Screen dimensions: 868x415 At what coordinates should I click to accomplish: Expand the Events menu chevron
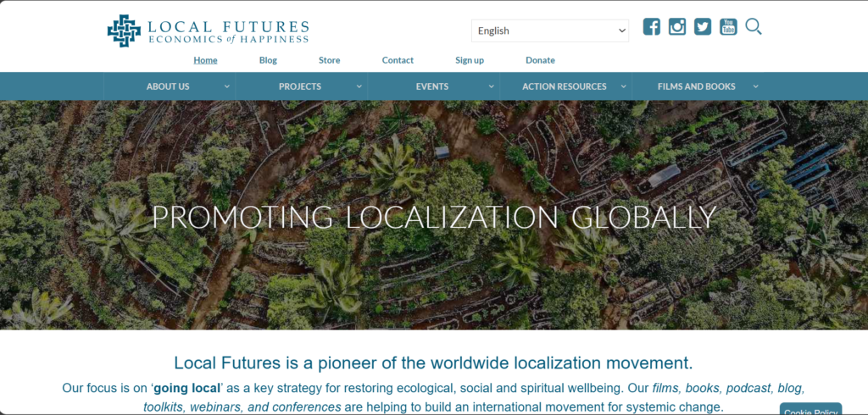491,86
